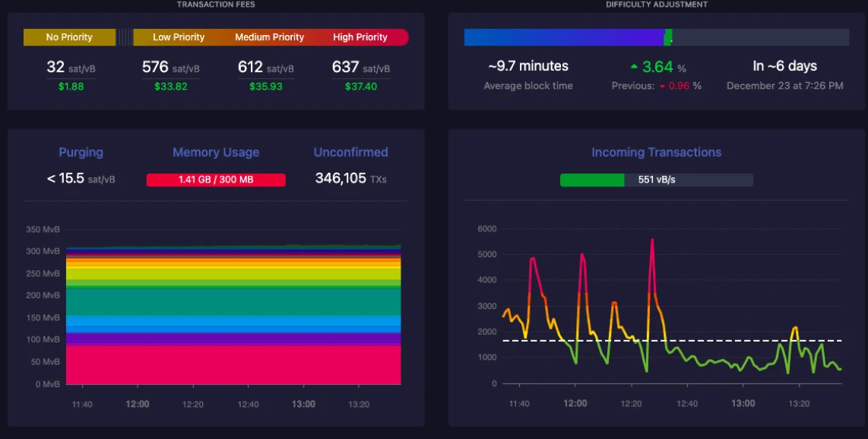Click the red 1.41 GB / 300 MB memory bar
This screenshot has width=868, height=439.
click(x=216, y=180)
